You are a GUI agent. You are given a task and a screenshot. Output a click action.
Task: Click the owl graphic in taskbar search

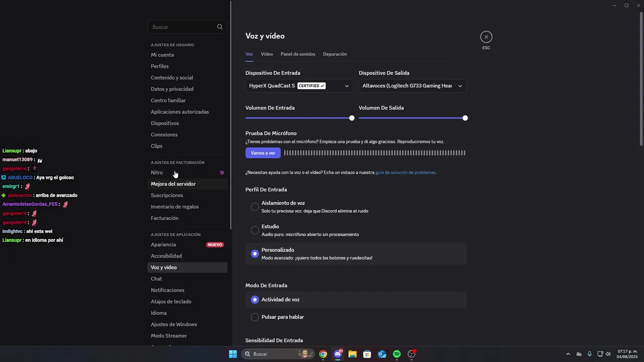(305, 354)
